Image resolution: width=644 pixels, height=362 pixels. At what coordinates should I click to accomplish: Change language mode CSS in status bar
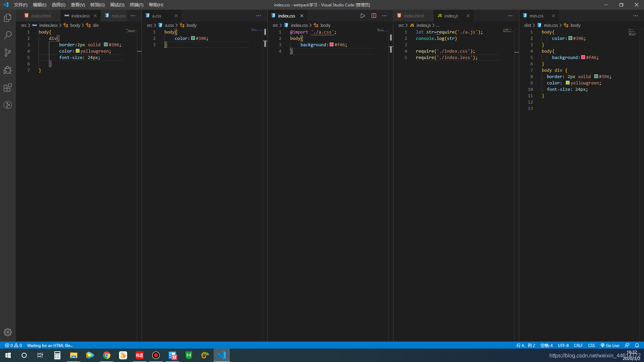pos(591,345)
